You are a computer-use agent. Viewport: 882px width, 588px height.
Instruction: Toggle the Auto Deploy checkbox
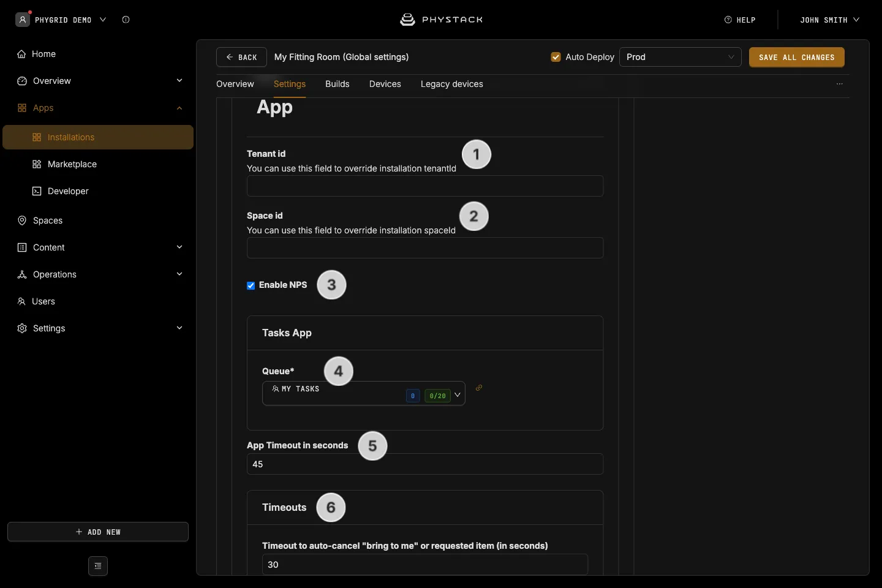[556, 57]
